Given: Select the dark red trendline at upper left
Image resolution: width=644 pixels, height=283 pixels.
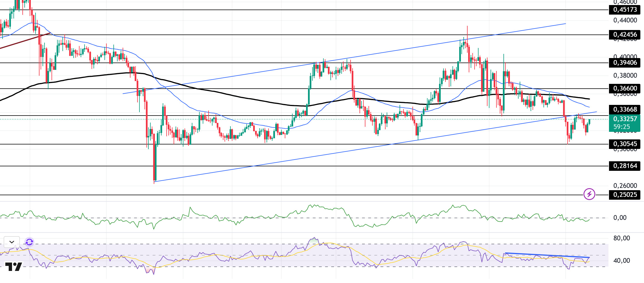Looking at the screenshot, I should click(x=25, y=41).
